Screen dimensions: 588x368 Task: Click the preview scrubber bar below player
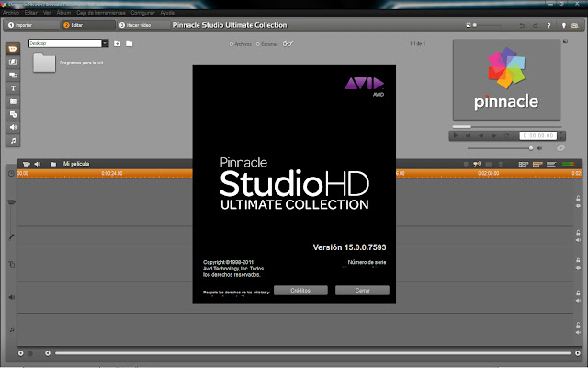[507, 127]
